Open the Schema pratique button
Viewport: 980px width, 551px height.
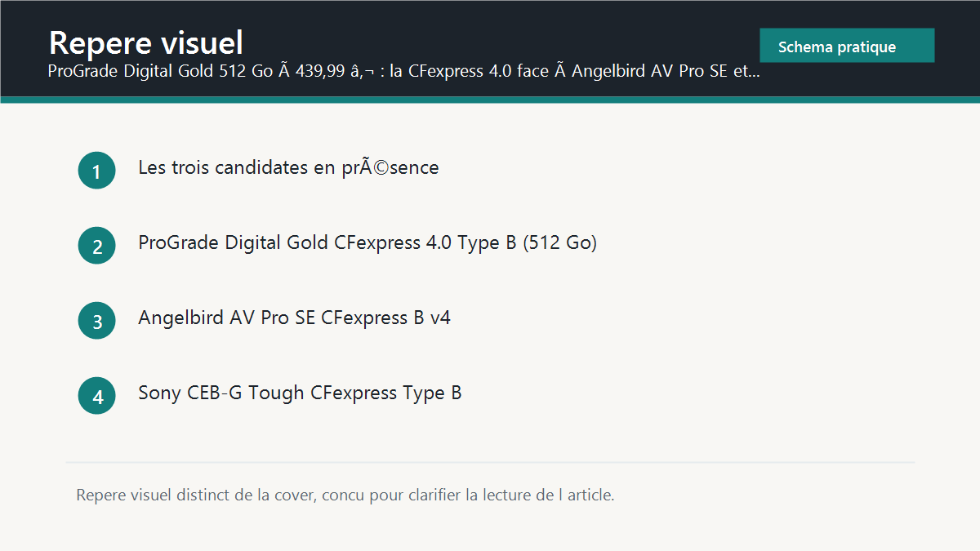click(x=847, y=46)
